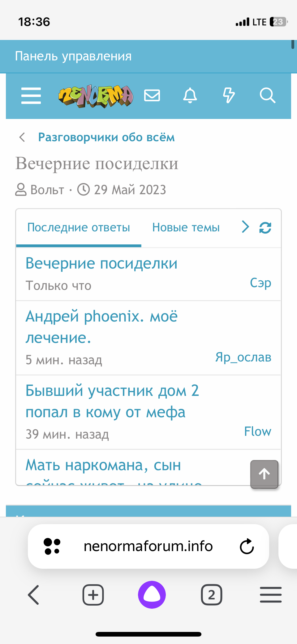Open the Разговорчики обо всём breadcrumb link
This screenshot has height=644, width=297.
pos(106,137)
